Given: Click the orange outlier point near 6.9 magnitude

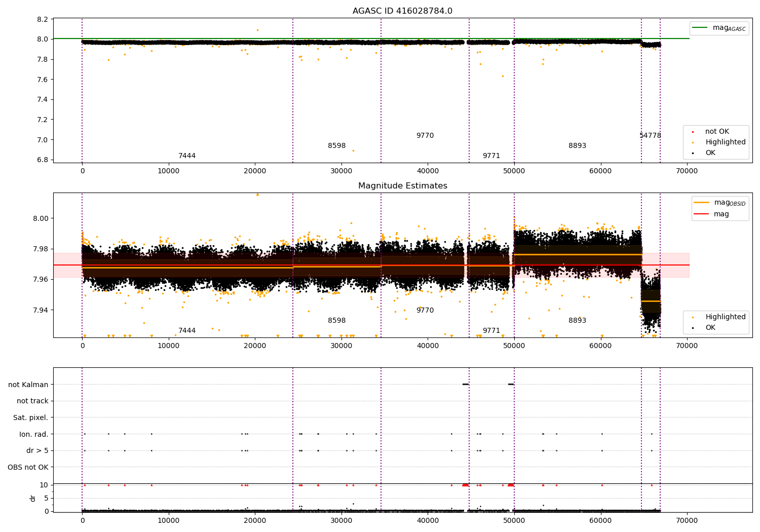Looking at the screenshot, I should click(x=353, y=150).
